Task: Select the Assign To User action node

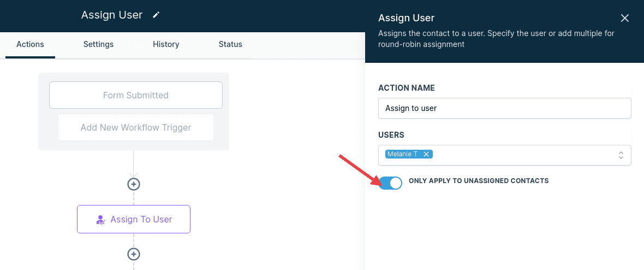Action: [134, 219]
